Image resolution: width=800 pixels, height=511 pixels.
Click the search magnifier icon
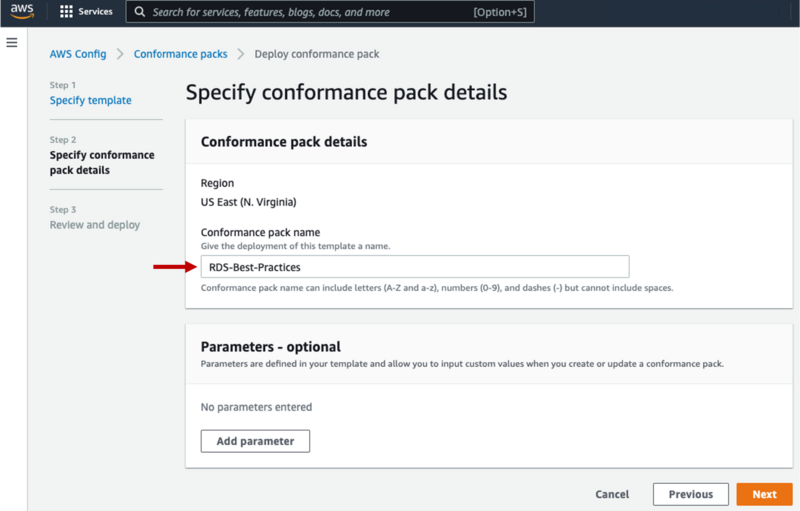click(138, 12)
